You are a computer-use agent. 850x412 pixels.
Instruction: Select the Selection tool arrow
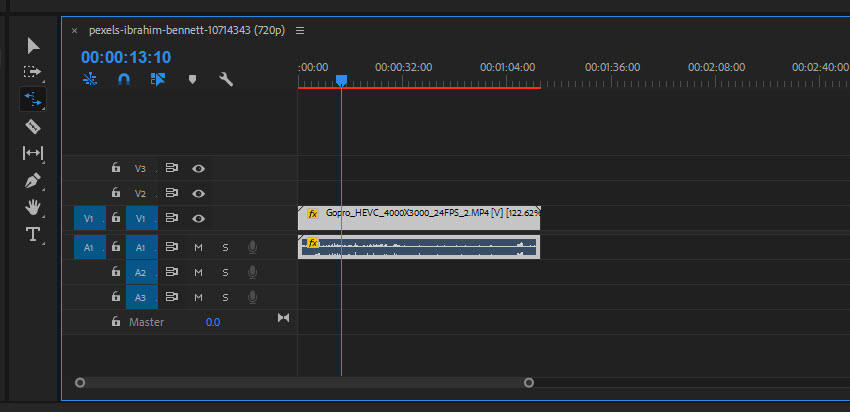[33, 46]
